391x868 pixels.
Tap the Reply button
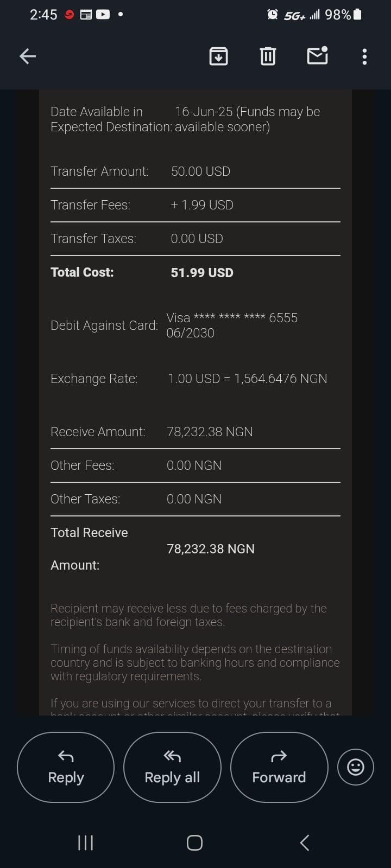(x=66, y=767)
